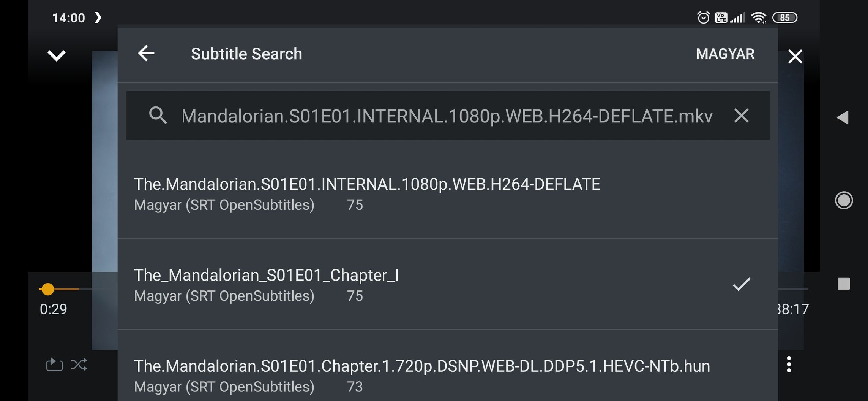Tap the repeat/share icon beside shuffle
This screenshot has width=868, height=401.
click(x=54, y=365)
